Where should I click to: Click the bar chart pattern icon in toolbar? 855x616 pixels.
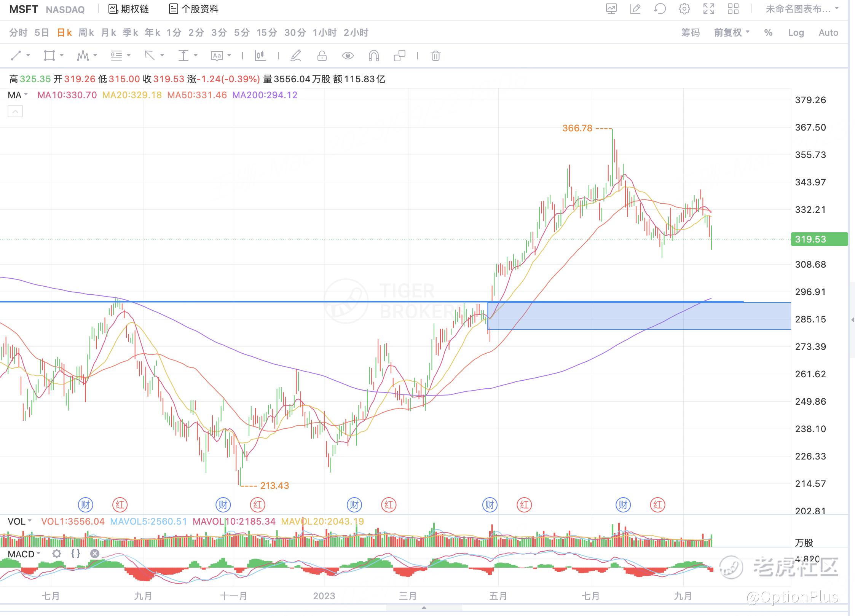pyautogui.click(x=260, y=56)
